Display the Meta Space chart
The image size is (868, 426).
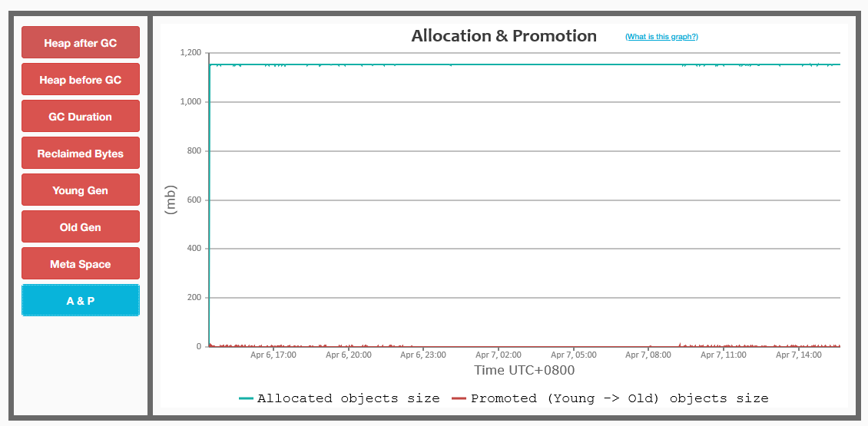tap(80, 263)
